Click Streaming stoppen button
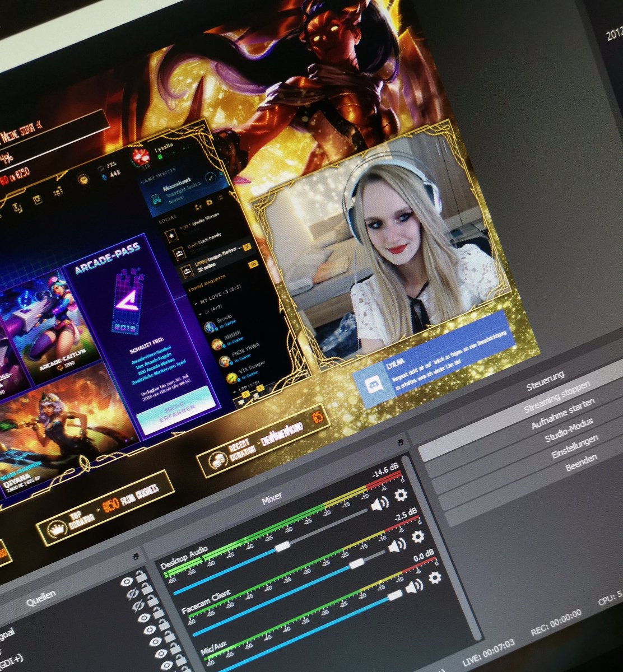The width and height of the screenshot is (623, 672). tap(557, 398)
